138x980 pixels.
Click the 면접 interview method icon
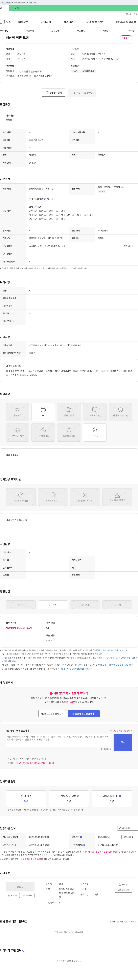[50, 605]
